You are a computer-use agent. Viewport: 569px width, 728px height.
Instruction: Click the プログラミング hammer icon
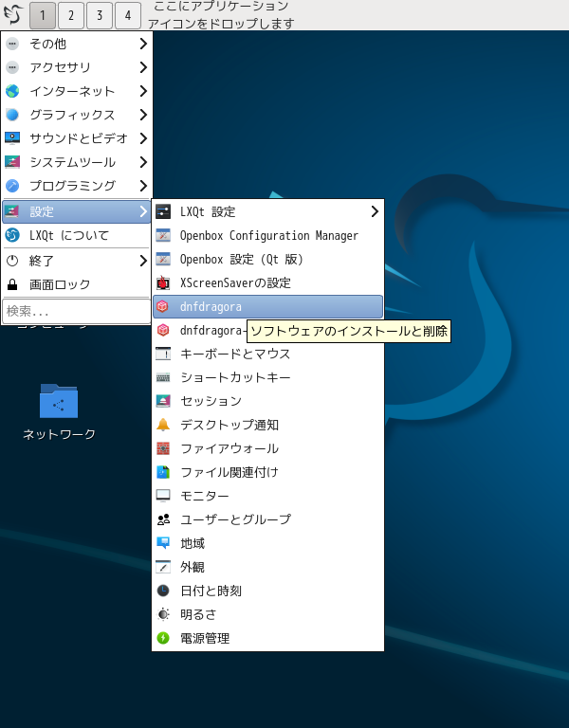[x=12, y=186]
